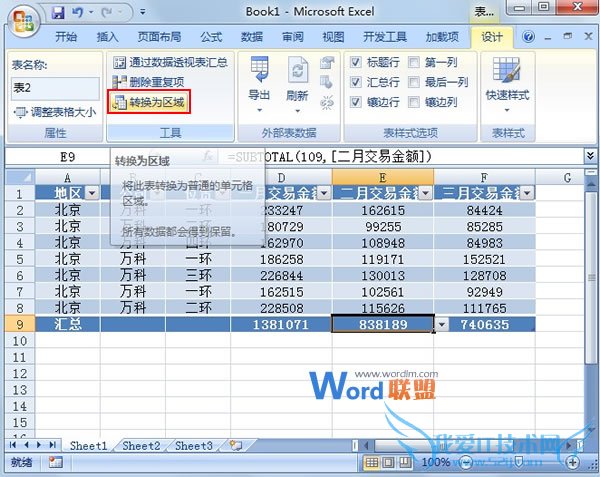Click the 导出 export icon
This screenshot has height=477, width=600.
click(259, 70)
